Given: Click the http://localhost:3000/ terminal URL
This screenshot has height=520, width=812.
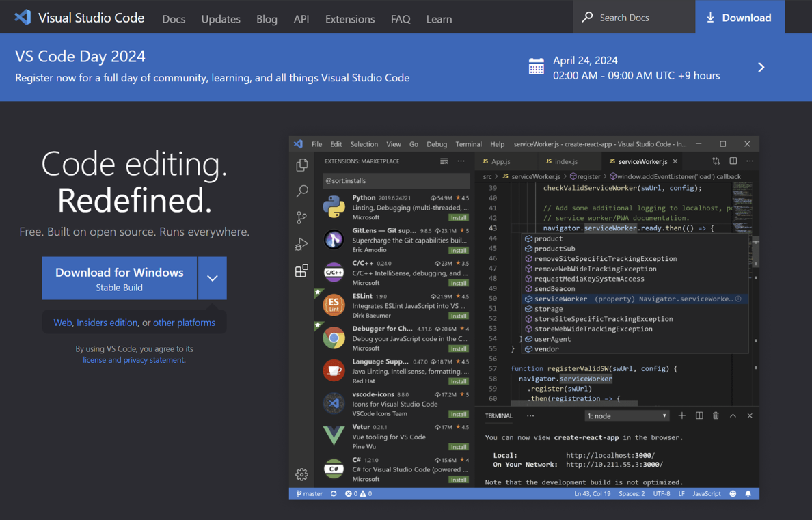Looking at the screenshot, I should 610,455.
